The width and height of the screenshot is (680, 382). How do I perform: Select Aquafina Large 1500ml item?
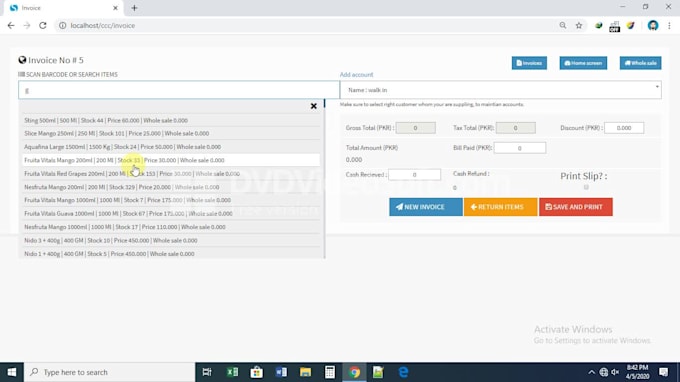[x=171, y=147]
